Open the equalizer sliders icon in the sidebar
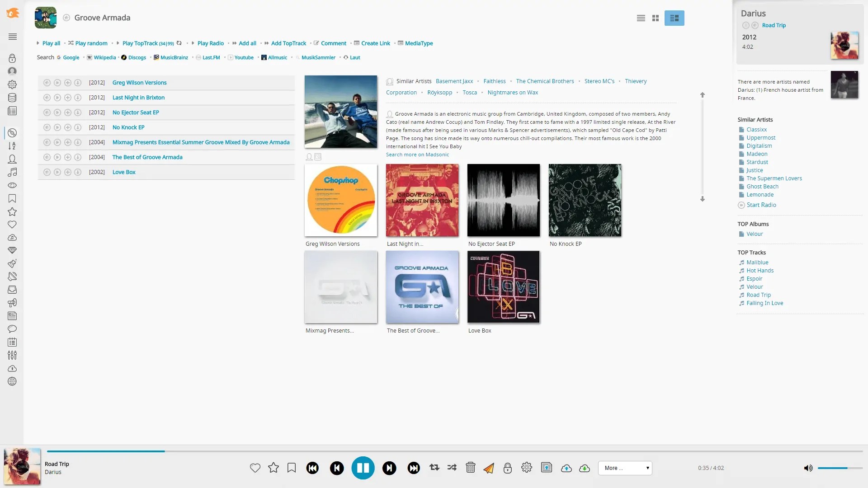Viewport: 868px width, 488px height. click(x=12, y=355)
